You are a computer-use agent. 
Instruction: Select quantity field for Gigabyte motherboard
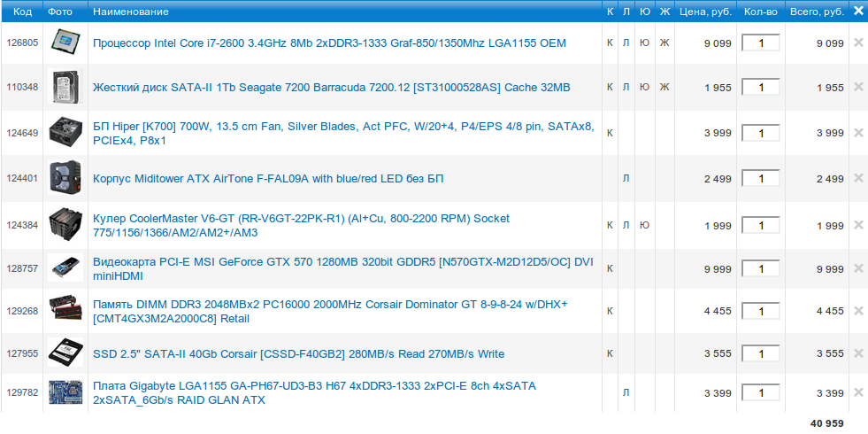[x=760, y=392]
